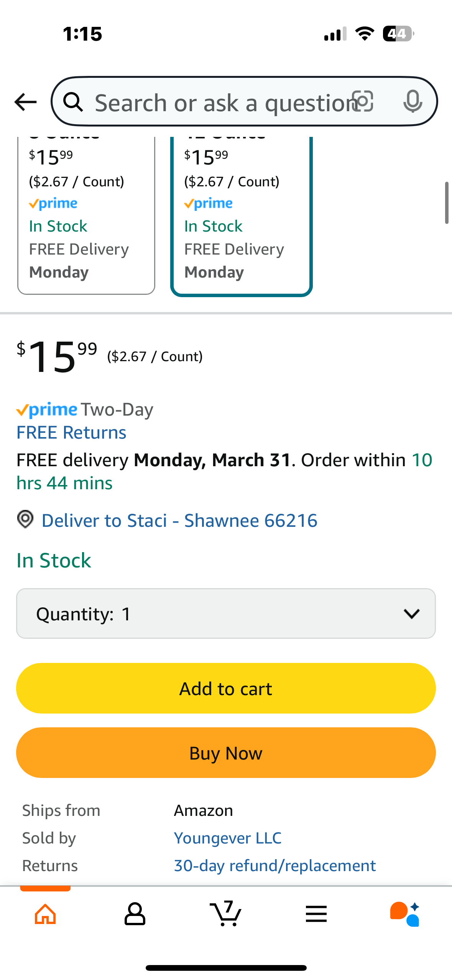Tap the Buy Now button
Screen dimensions: 452x980
point(226,753)
